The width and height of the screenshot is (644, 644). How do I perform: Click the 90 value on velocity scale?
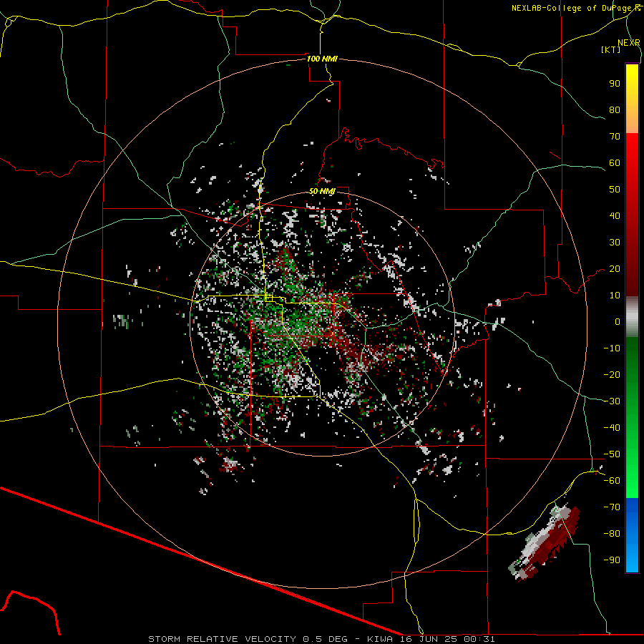pos(615,84)
